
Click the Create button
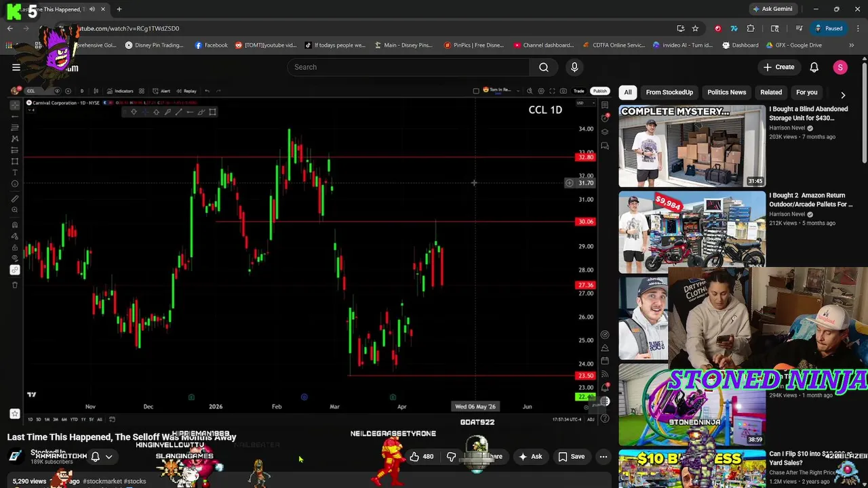[778, 67]
